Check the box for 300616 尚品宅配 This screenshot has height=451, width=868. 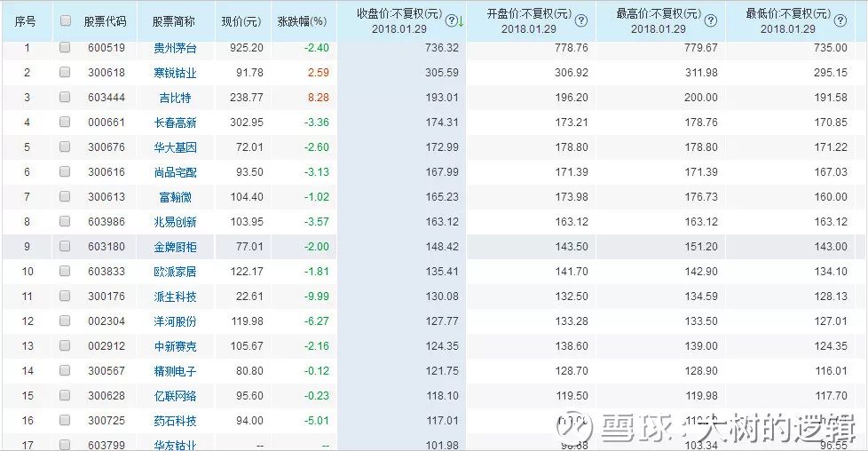(65, 171)
